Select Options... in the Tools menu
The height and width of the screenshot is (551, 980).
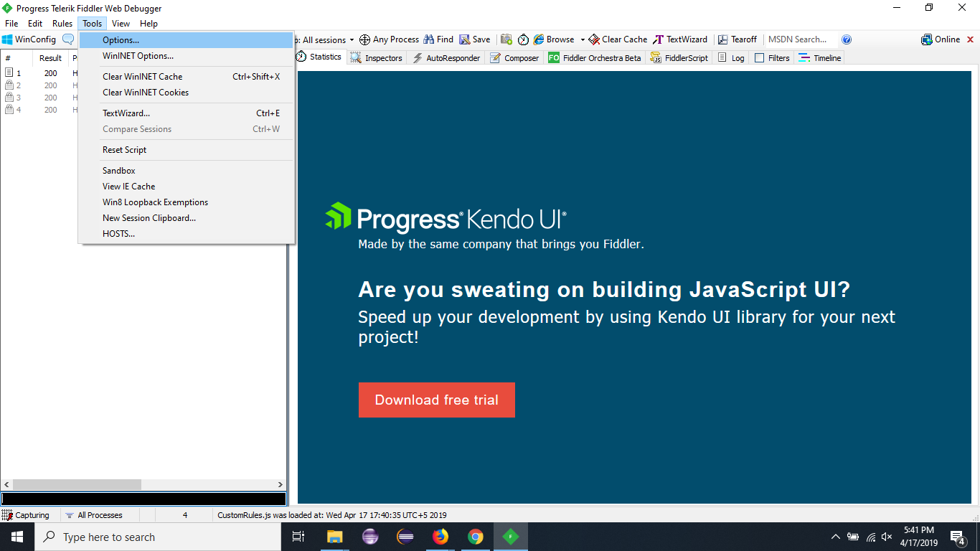pos(121,40)
